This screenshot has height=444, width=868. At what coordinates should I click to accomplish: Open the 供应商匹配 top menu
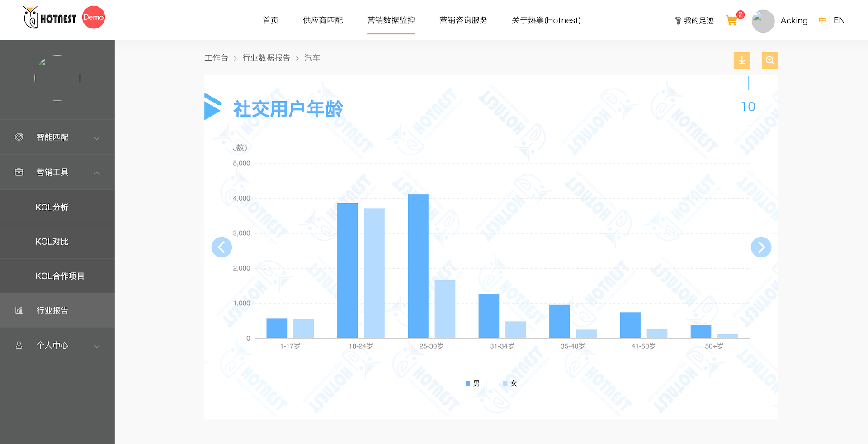[x=322, y=20]
